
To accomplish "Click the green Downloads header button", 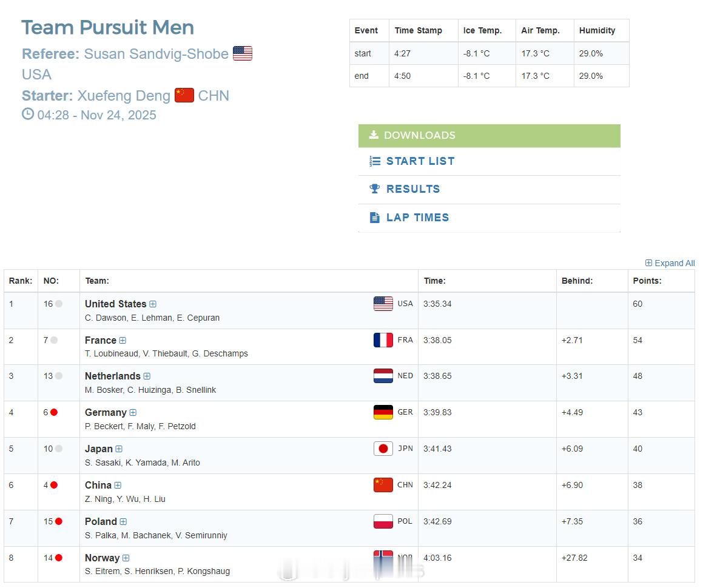I will coord(489,135).
